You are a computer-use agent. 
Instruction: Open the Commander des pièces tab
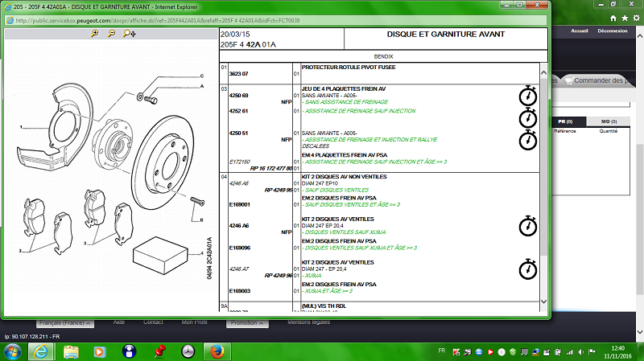point(598,81)
